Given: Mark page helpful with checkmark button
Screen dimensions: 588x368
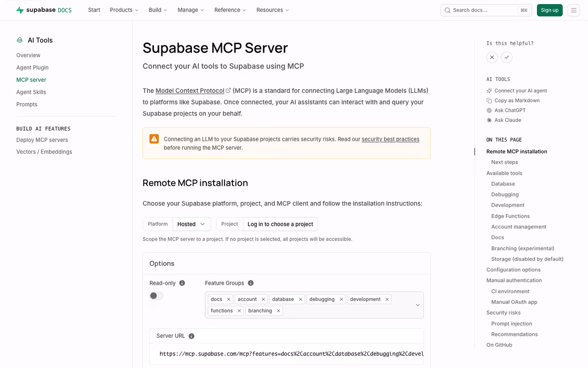Looking at the screenshot, I should (507, 57).
